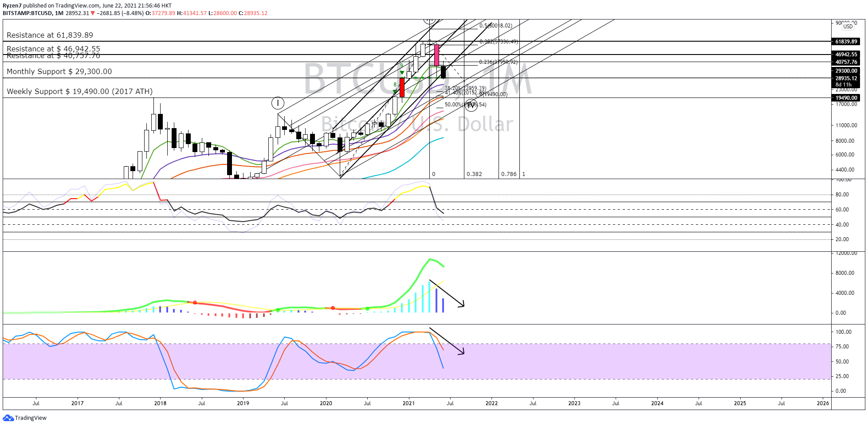The height and width of the screenshot is (426, 868).
Task: Click the 29300.00 price axis label
Action: tap(846, 71)
